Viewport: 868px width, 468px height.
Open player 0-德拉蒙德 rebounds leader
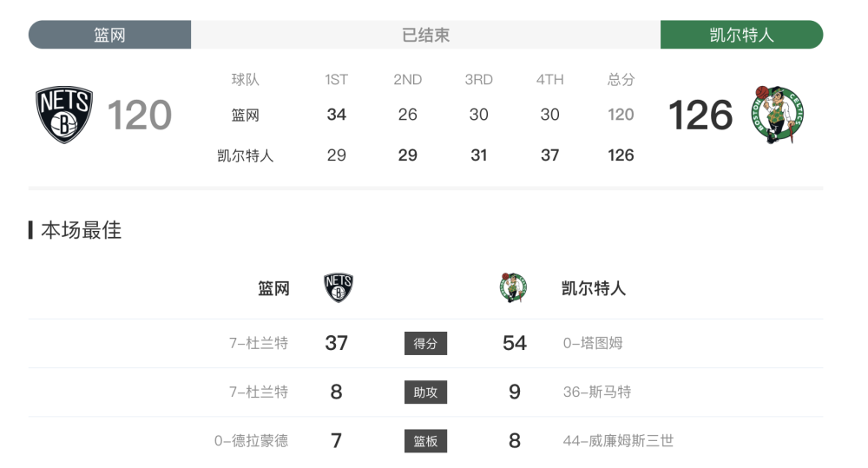252,440
